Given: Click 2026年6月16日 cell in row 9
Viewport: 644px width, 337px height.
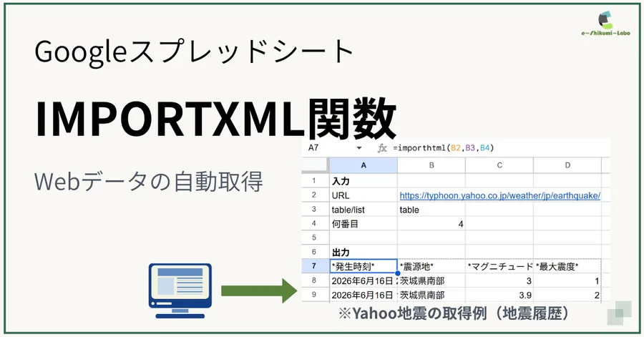Looking at the screenshot, I should pyautogui.click(x=364, y=295).
